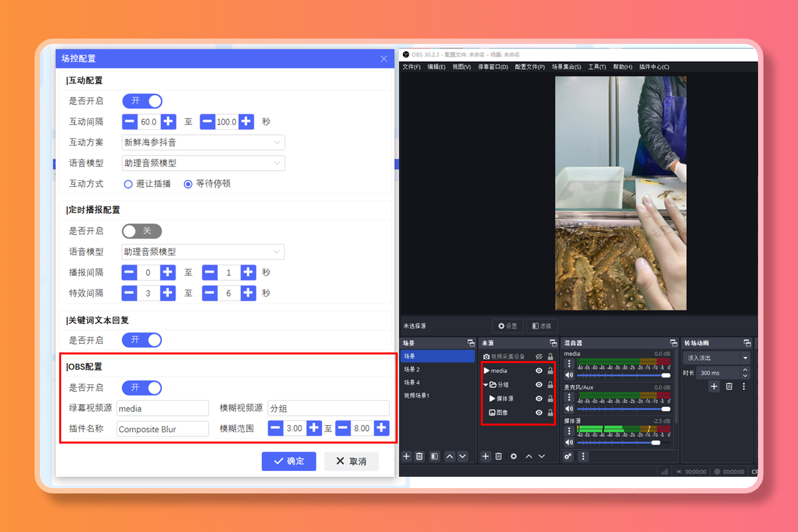The image size is (798, 532).
Task: Open source properties gear icon in Sources panel
Action: pos(513,456)
